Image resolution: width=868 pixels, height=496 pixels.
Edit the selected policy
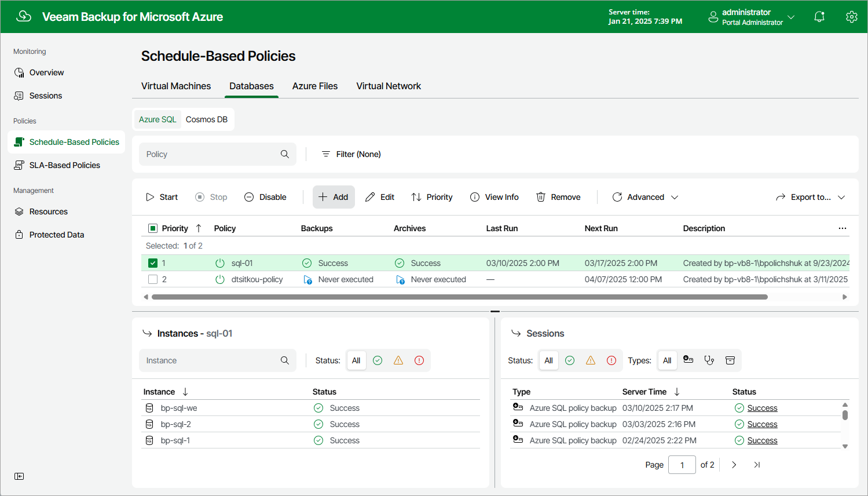380,197
